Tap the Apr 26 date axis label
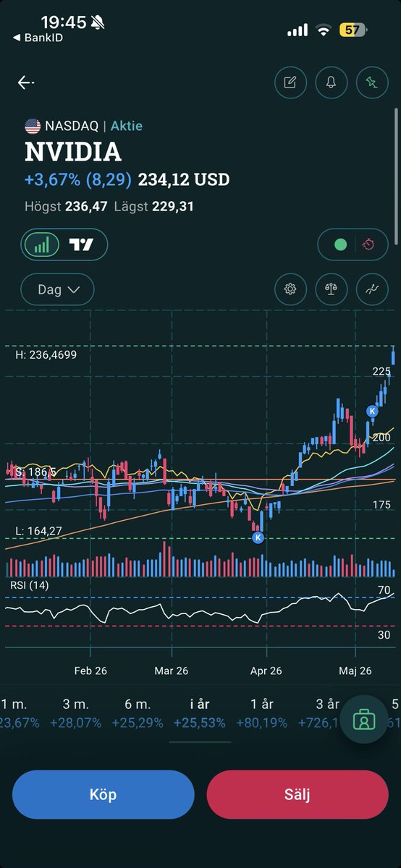This screenshot has width=401, height=868. [266, 671]
